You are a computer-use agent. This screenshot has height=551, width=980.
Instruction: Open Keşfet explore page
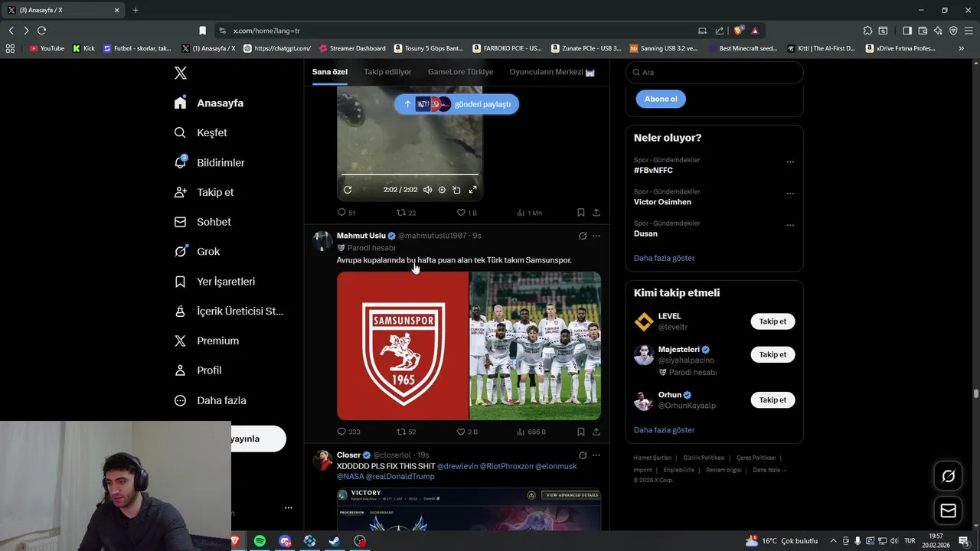point(201,132)
